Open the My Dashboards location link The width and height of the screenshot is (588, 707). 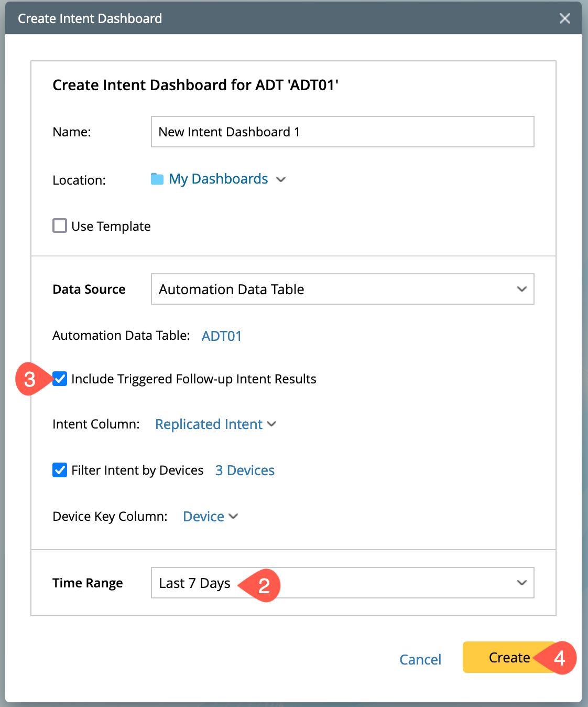[x=218, y=179]
